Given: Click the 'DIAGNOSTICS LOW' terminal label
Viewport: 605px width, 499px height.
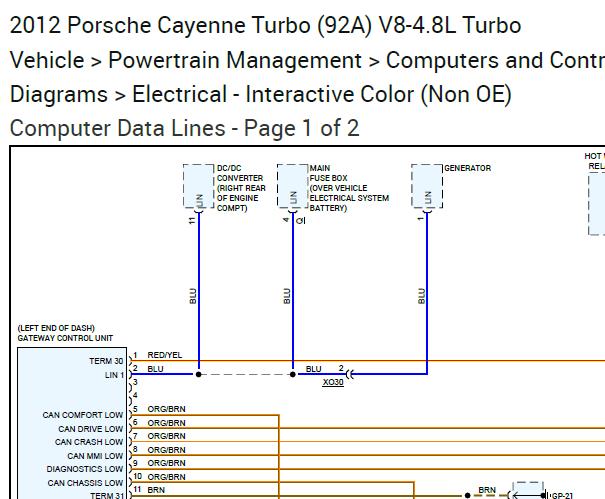Looking at the screenshot, I should tap(84, 469).
